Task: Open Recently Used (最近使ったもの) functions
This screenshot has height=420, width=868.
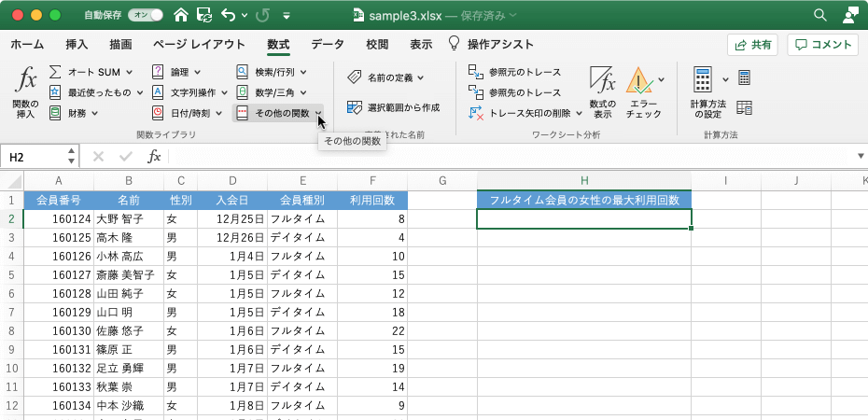Action: [x=96, y=92]
